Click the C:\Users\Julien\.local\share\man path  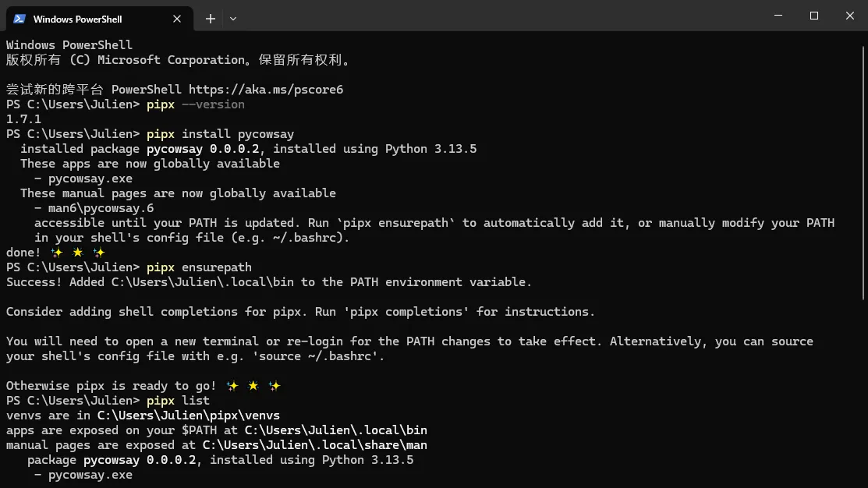pos(314,445)
